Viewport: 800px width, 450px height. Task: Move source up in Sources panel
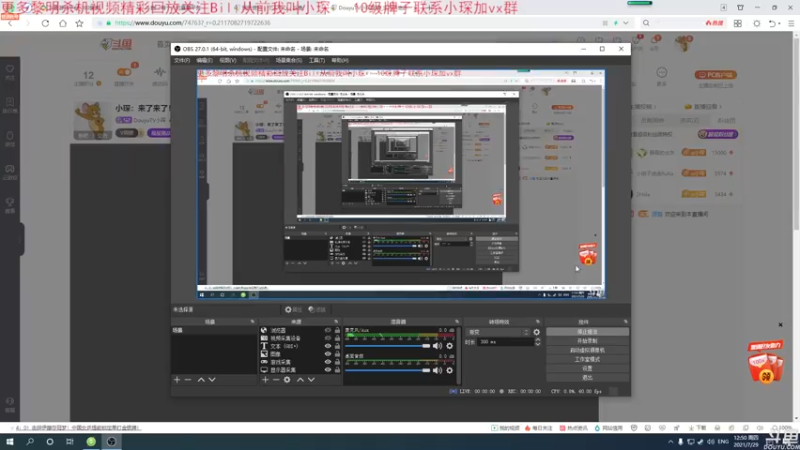[300, 380]
